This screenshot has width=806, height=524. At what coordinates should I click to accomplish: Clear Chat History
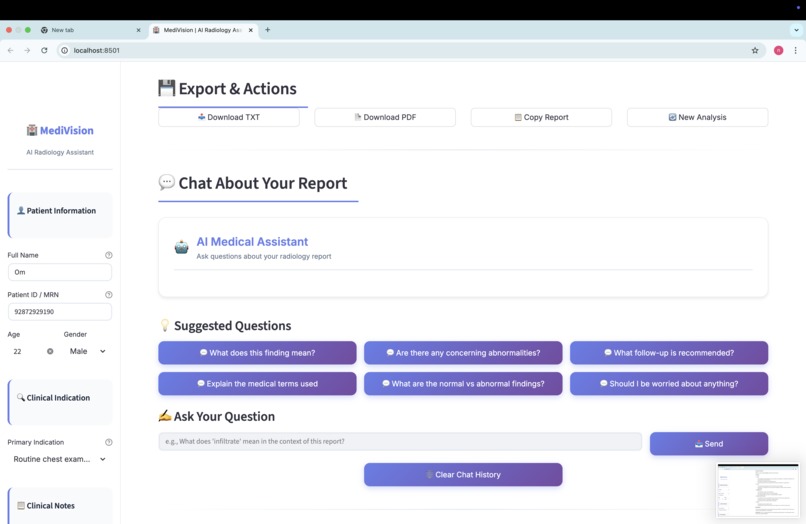(463, 475)
